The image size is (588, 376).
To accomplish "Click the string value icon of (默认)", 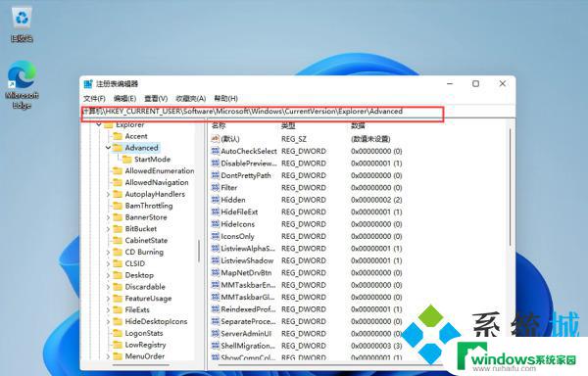I will (x=216, y=139).
